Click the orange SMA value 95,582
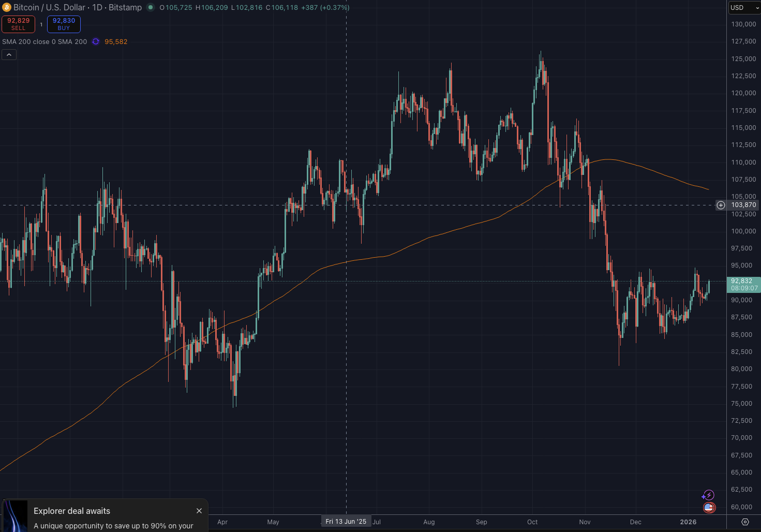Screen dimensions: 761x532 pyautogui.click(x=116, y=41)
